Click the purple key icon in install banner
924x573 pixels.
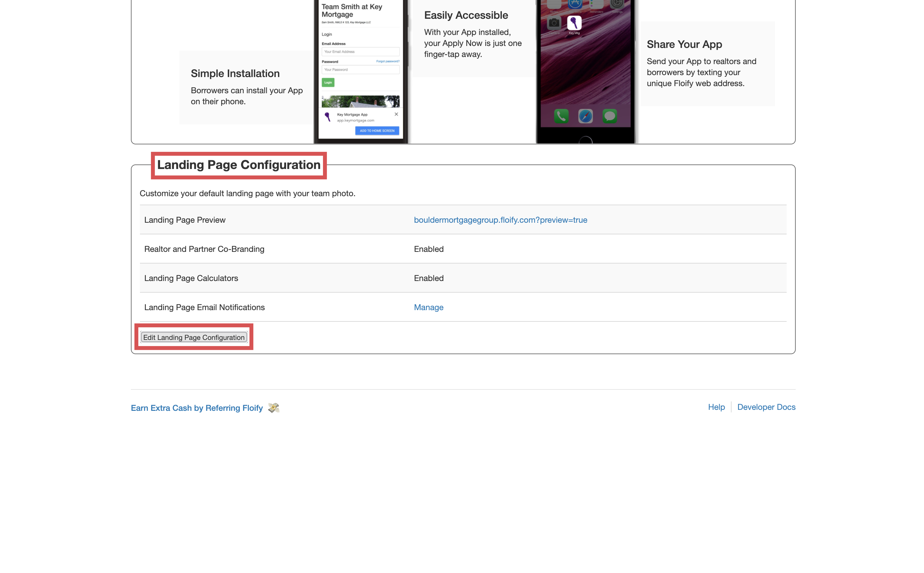point(327,117)
